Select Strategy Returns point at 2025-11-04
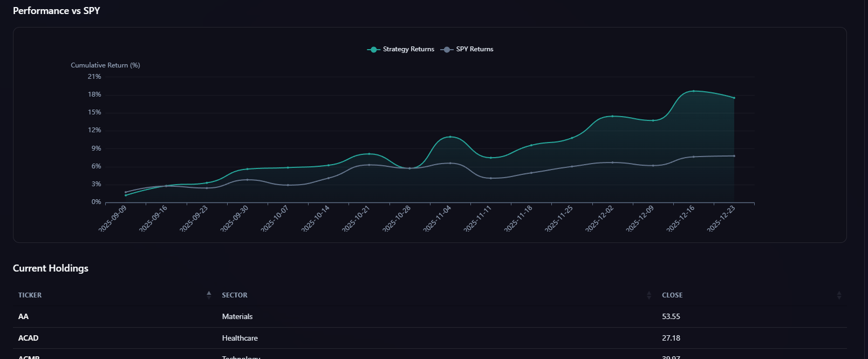 point(450,137)
